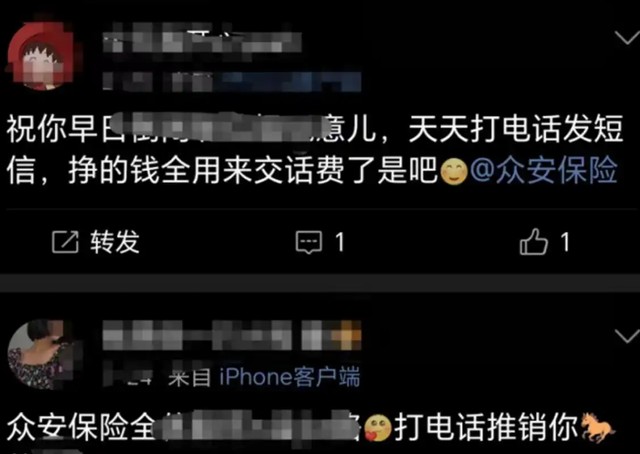View second poster's avatar profile
The image size is (640, 454).
click(x=40, y=354)
